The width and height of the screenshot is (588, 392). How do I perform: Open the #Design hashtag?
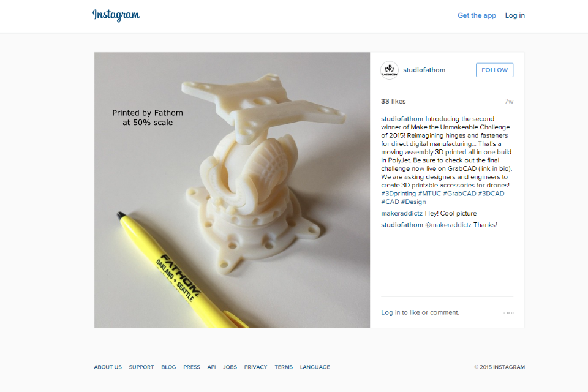pyautogui.click(x=413, y=202)
